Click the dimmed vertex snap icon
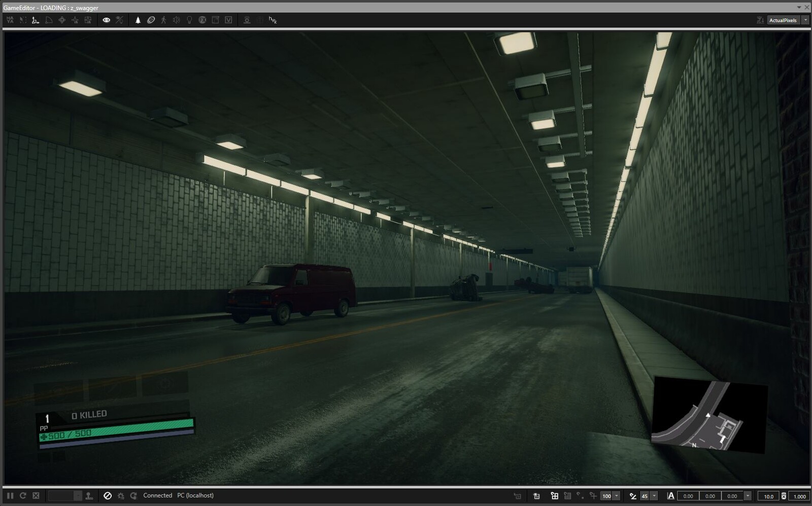812x506 pixels. tap(580, 496)
